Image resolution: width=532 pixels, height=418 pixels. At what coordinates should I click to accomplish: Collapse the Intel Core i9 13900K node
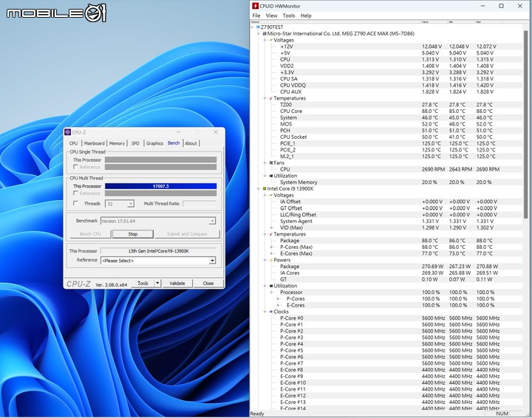point(259,188)
